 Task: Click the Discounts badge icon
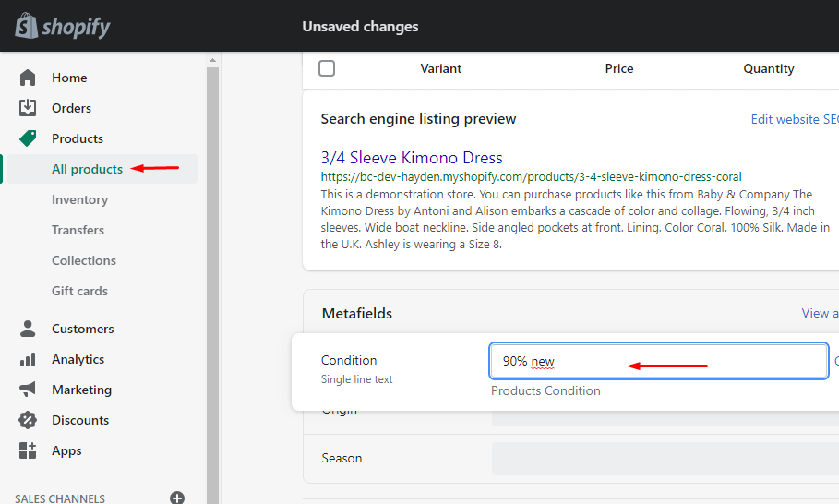[x=28, y=420]
